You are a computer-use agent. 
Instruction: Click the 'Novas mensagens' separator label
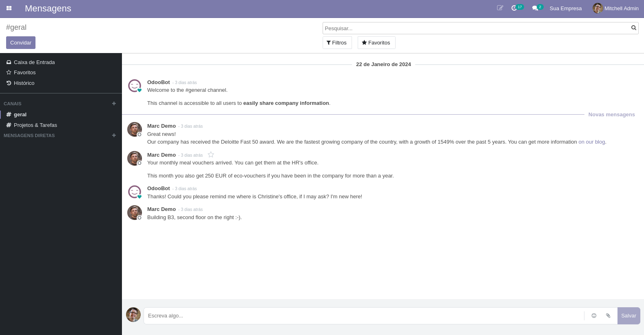coord(611,115)
